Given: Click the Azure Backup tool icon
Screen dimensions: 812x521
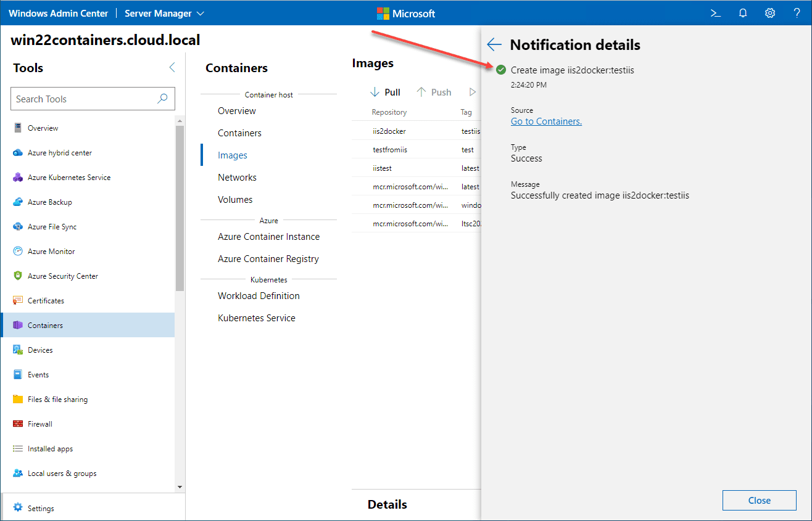Looking at the screenshot, I should point(18,202).
